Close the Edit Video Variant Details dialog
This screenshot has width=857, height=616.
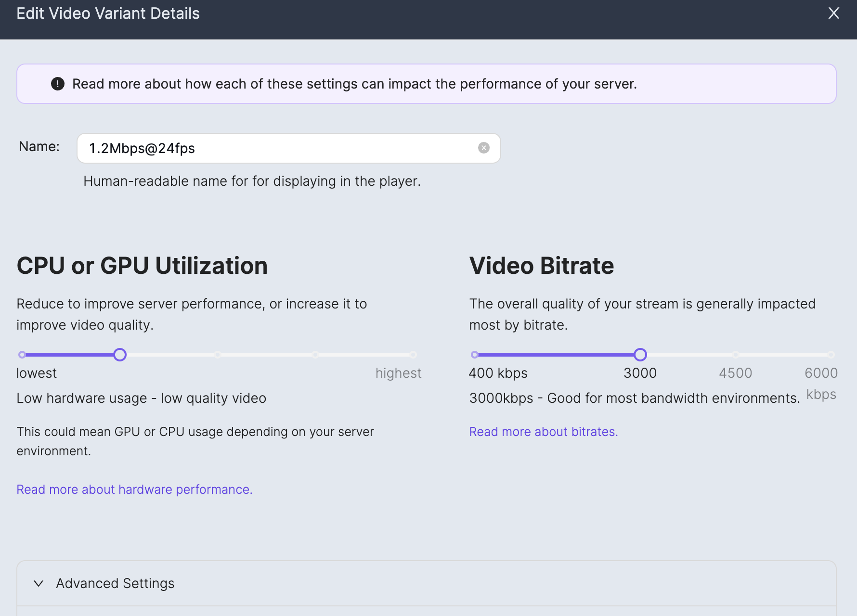(833, 13)
